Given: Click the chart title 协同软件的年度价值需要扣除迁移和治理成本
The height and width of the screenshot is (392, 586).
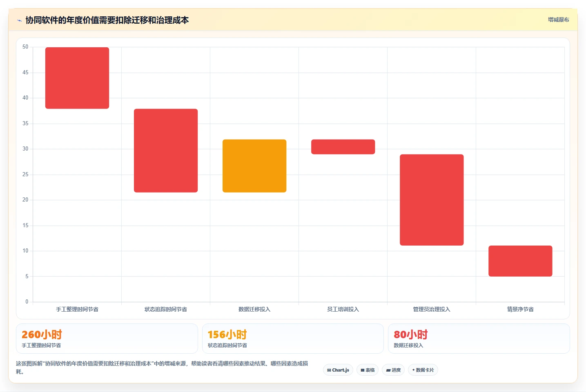Looking at the screenshot, I should point(107,20).
